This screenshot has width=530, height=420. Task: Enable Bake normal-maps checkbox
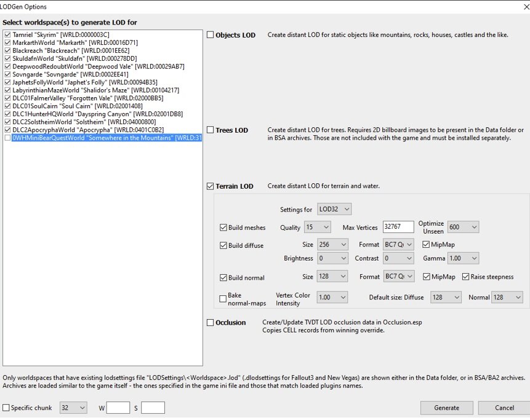click(x=223, y=299)
